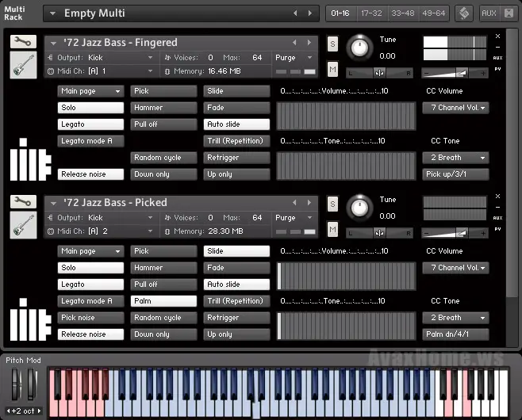Click the Fingered bass guitar instrument icon
The width and height of the screenshot is (522, 420).
[x=23, y=65]
